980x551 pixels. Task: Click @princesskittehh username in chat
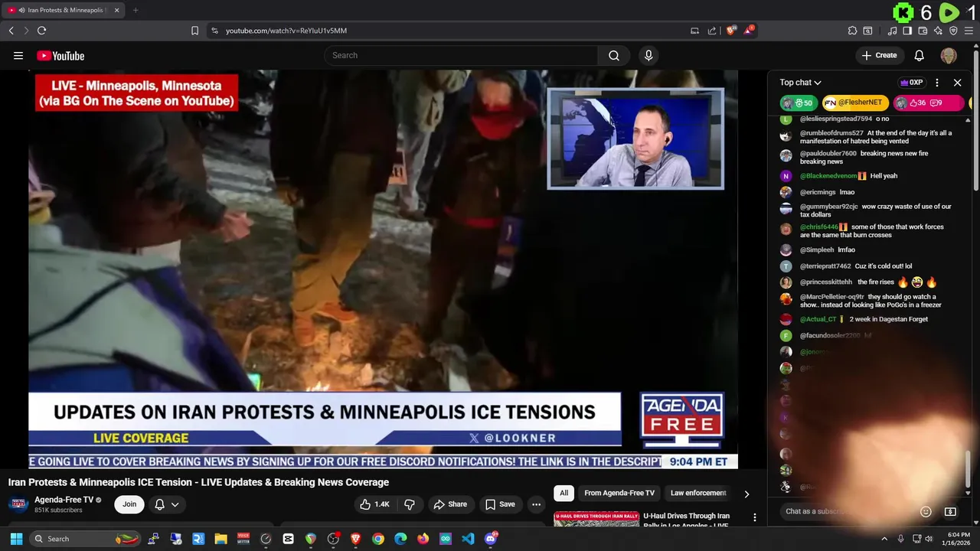tap(826, 282)
